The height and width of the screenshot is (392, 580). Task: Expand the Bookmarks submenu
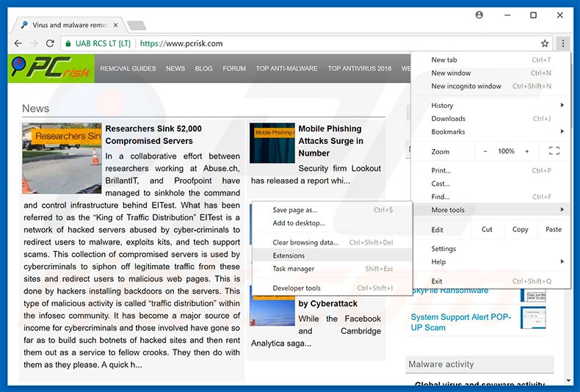pos(491,131)
